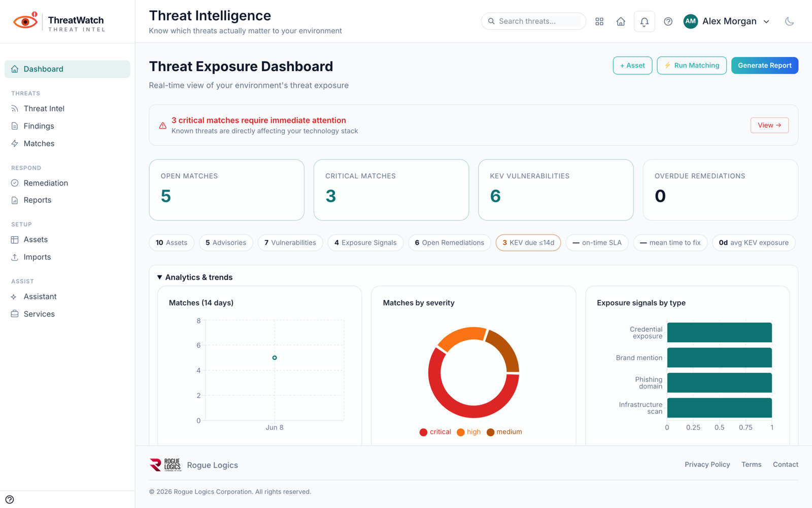This screenshot has width=812, height=508.
Task: Click the Credential exposure bar
Action: pos(720,333)
